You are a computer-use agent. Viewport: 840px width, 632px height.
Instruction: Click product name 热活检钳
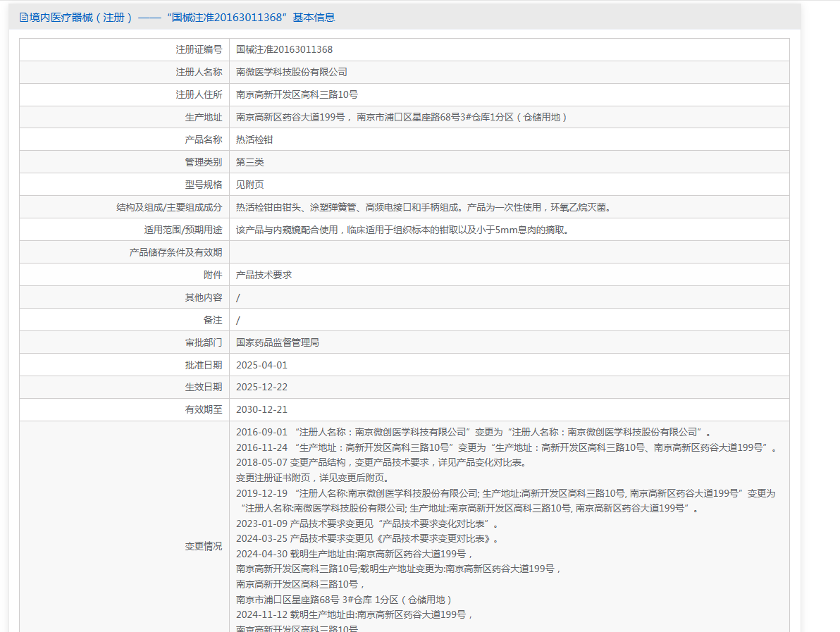coord(254,140)
